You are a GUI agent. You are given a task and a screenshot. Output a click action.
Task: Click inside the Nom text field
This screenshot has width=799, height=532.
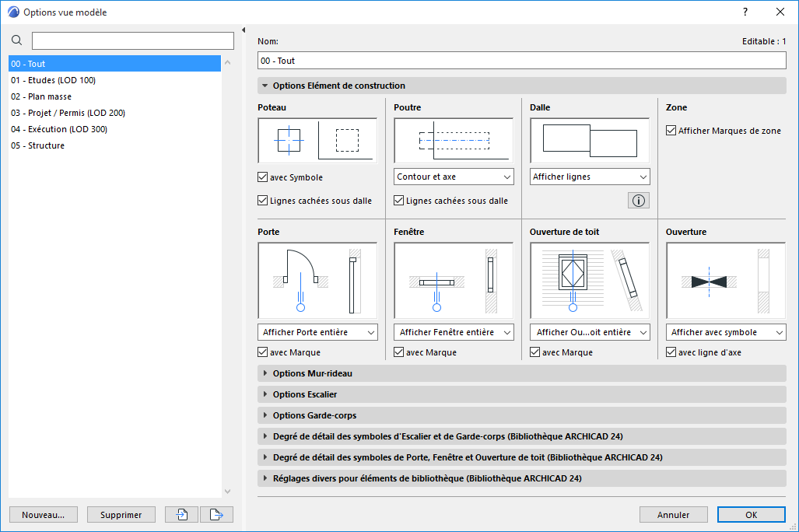(x=521, y=60)
